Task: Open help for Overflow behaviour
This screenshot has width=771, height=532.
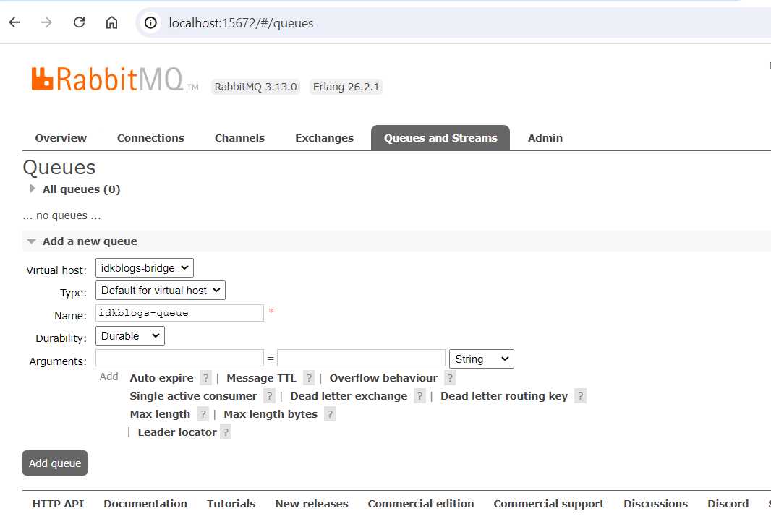Action: pos(450,378)
